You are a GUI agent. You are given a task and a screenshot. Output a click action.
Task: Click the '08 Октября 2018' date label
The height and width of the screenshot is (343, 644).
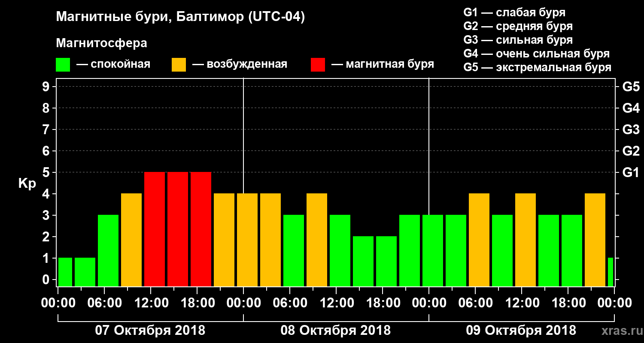click(336, 330)
